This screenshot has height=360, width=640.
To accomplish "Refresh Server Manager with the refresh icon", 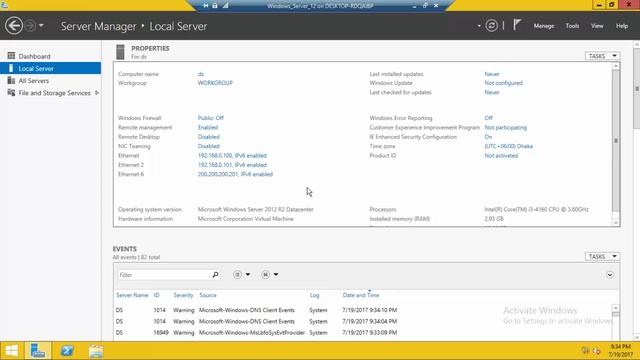I will pyautogui.click(x=491, y=26).
